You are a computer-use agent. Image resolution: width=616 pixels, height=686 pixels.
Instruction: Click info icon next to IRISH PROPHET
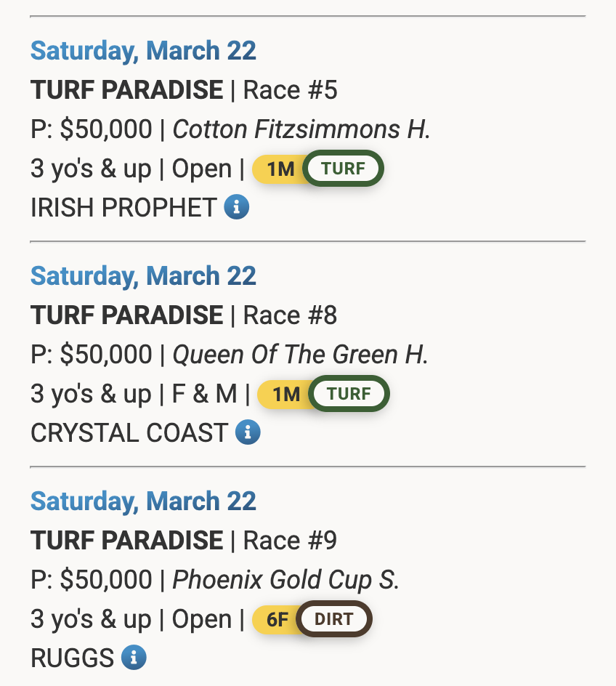[x=237, y=207]
